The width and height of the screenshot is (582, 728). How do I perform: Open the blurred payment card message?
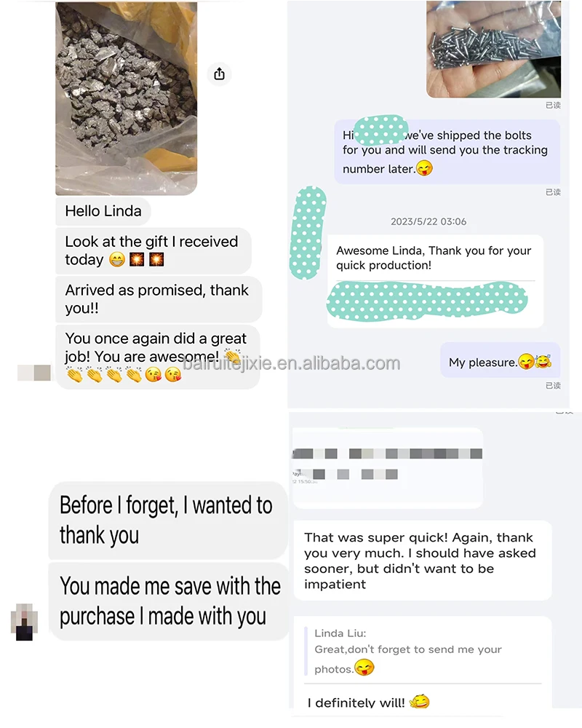pos(388,468)
